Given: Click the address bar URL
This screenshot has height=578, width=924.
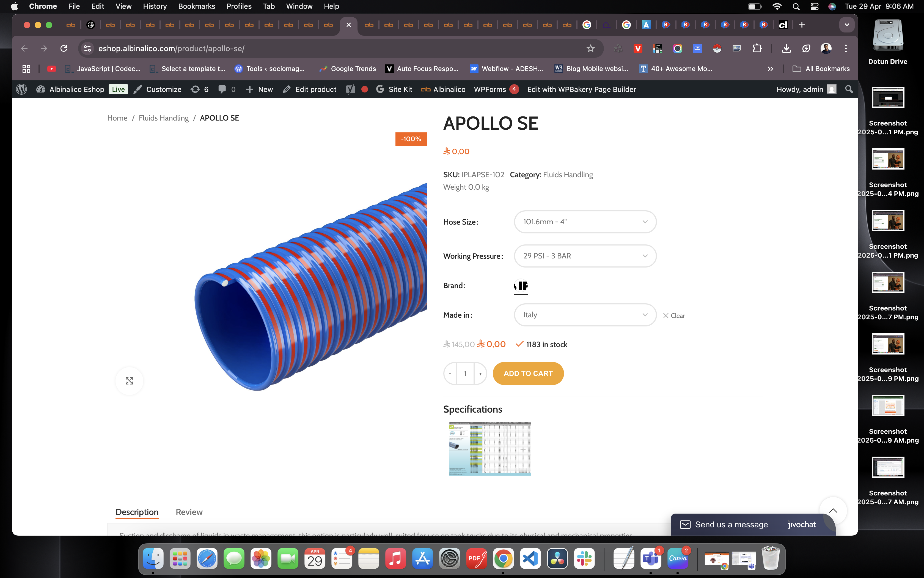Looking at the screenshot, I should 171,48.
